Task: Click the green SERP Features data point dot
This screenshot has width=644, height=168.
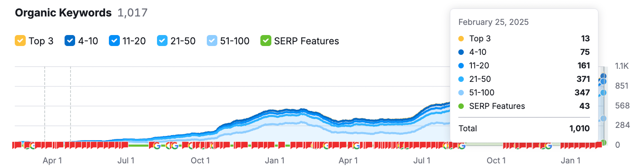Action: (x=603, y=143)
